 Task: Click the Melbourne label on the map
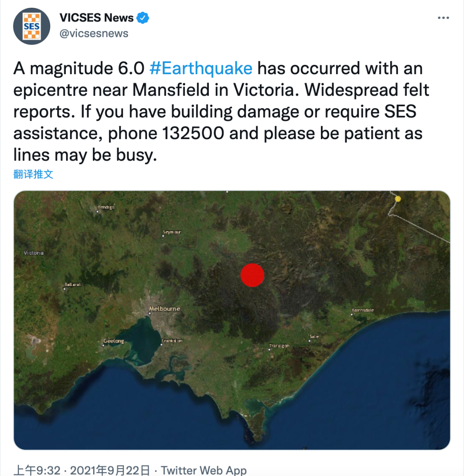tap(165, 309)
